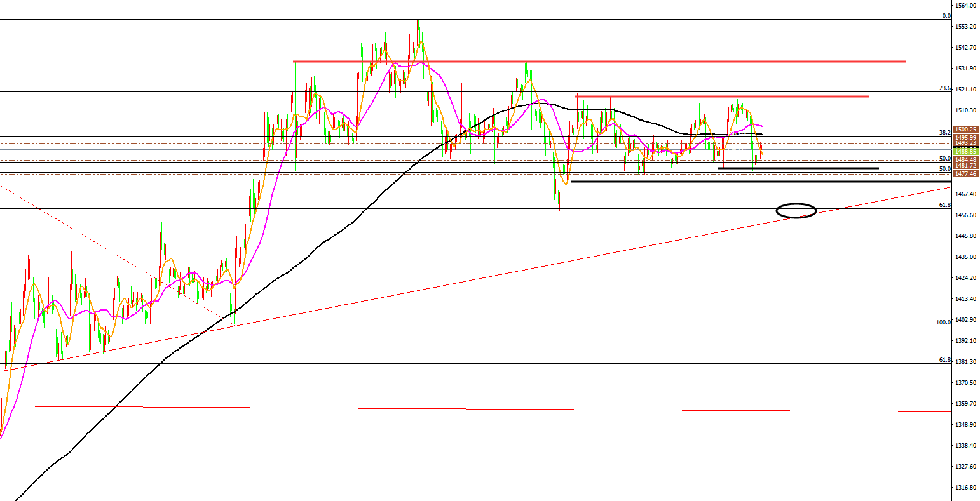Select the red dashed diagonal trendline

pyautogui.click(x=114, y=254)
